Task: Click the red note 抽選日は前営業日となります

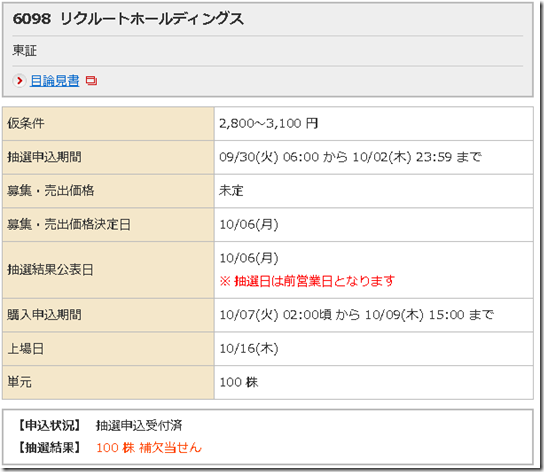Action: pos(307,281)
